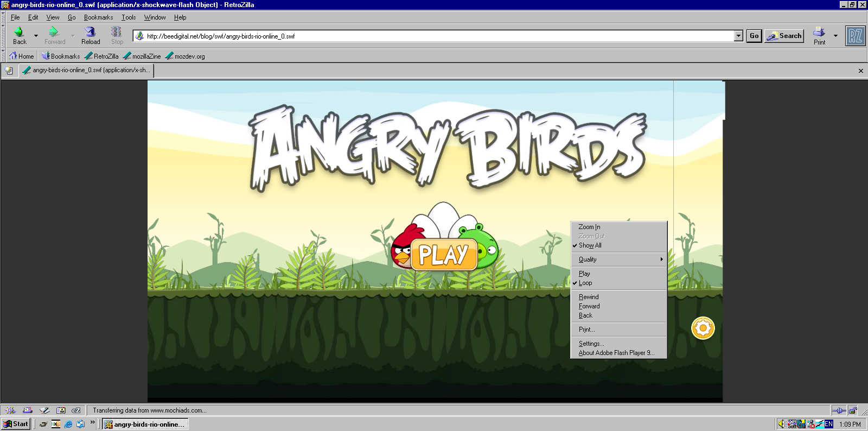Viewport: 868px width, 431px height.
Task: Click inside the URL address field
Action: click(434, 36)
